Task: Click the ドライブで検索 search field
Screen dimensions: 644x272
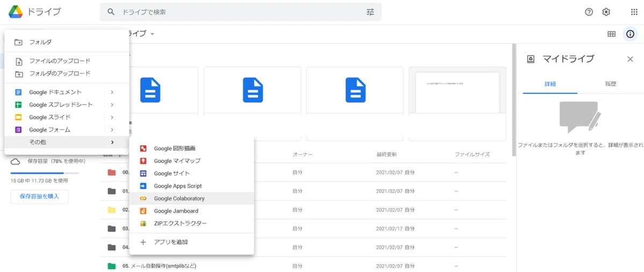Action: [241, 12]
